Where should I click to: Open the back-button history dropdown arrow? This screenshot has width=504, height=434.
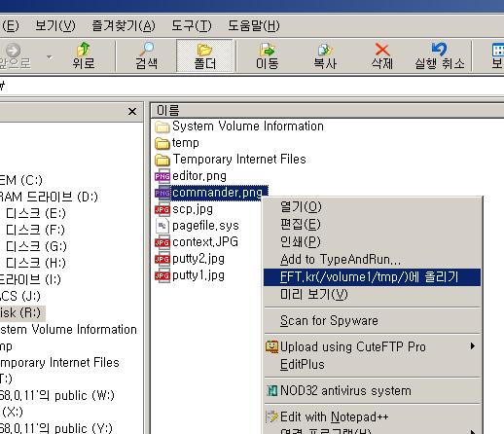pos(50,57)
